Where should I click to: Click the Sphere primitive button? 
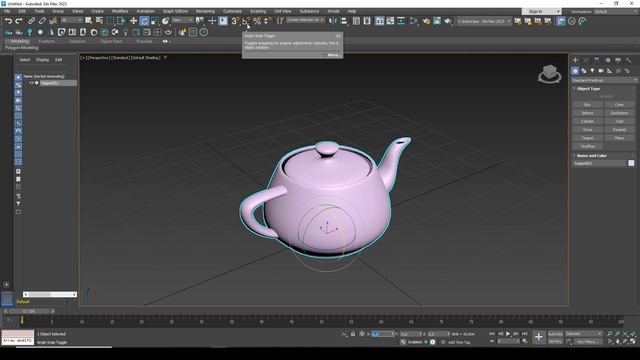pyautogui.click(x=587, y=113)
